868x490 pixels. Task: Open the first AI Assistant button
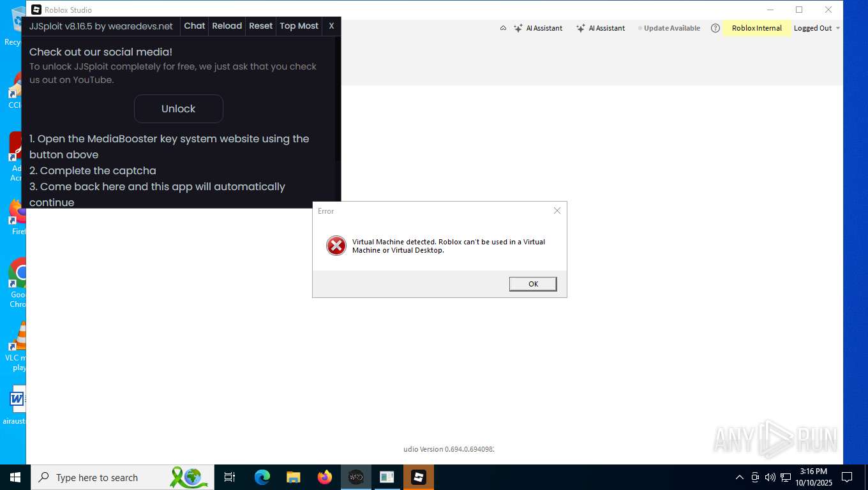[x=538, y=28]
